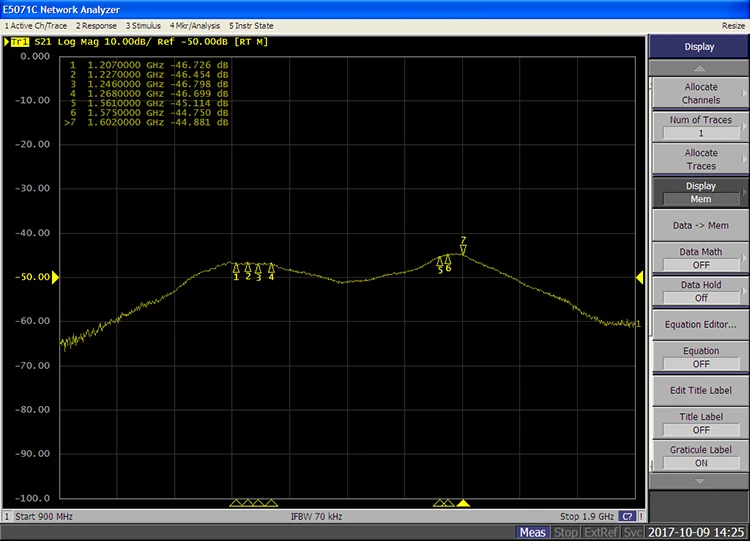This screenshot has height=541, width=750.
Task: Click the IFBW 70 kHz value
Action: coord(316,517)
